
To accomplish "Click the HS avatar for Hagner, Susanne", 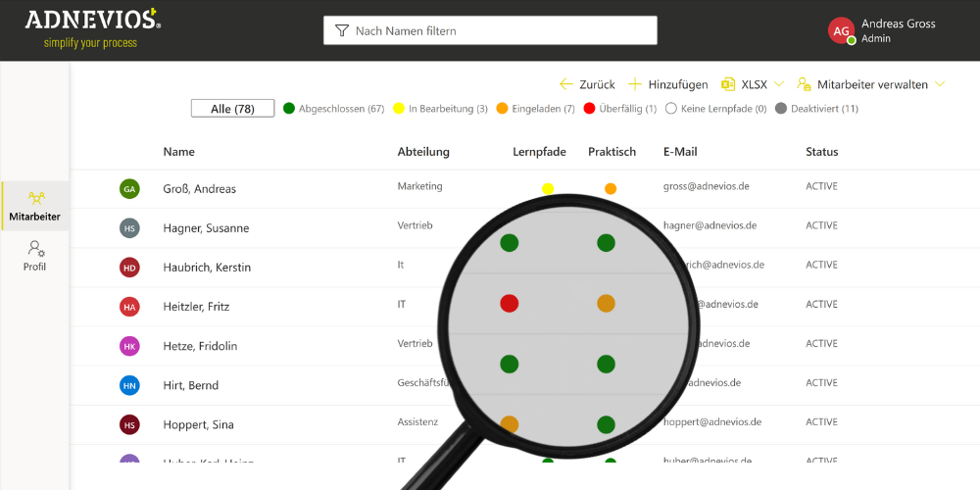I will pos(129,228).
